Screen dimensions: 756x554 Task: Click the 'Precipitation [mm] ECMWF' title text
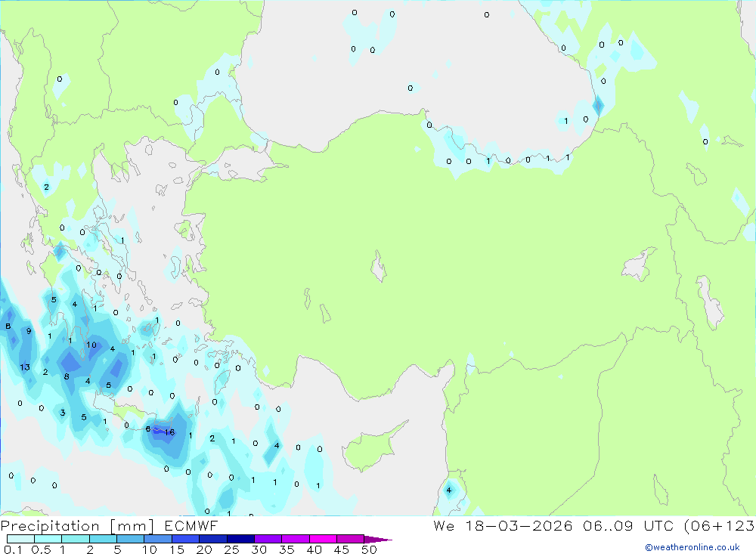pos(110,525)
